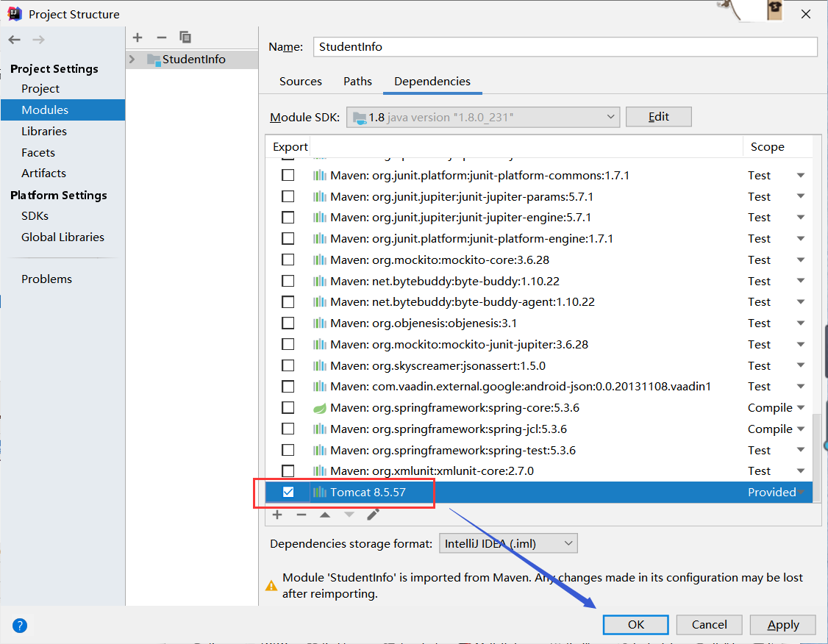The image size is (828, 644).
Task: Go back using the left arrow
Action: (x=15, y=40)
